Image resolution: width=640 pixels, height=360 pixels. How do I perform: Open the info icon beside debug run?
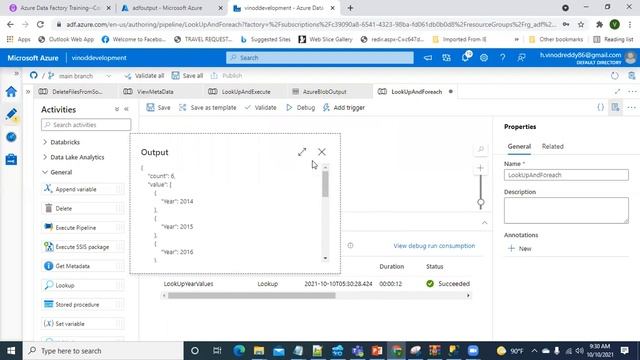(350, 245)
